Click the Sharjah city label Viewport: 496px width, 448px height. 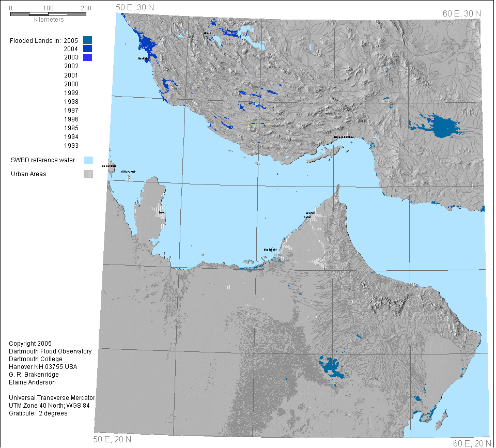pyautogui.click(x=310, y=213)
